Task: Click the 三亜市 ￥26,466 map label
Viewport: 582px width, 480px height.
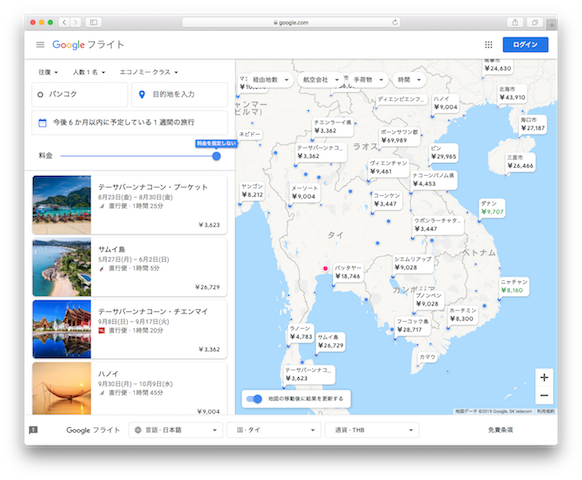Action: point(520,162)
